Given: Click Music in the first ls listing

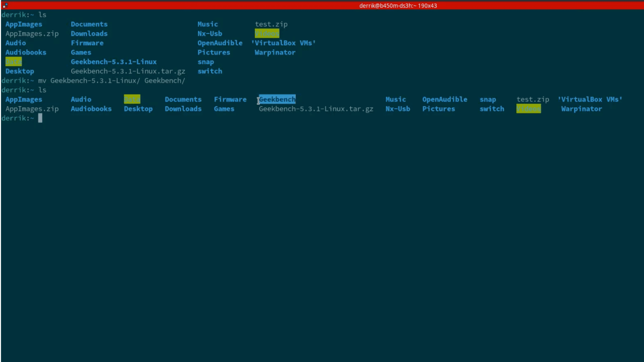Looking at the screenshot, I should click(208, 24).
